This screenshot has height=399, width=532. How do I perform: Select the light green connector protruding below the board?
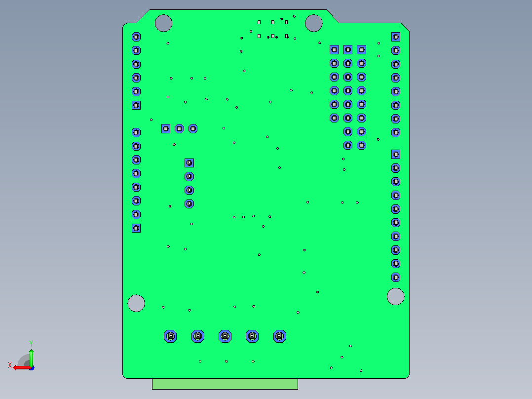(x=225, y=384)
